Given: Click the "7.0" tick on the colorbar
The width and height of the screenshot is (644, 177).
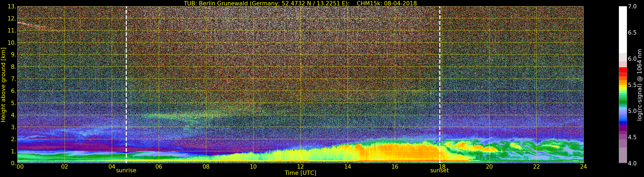Looking at the screenshot, I should point(632,6).
